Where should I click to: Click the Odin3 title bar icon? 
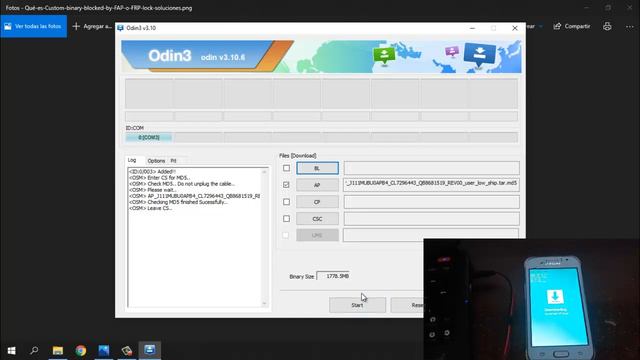point(120,28)
